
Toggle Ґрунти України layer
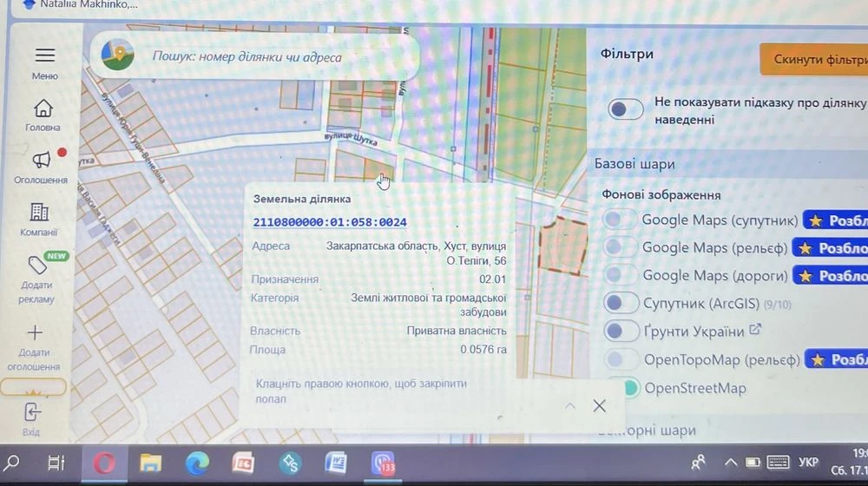coord(621,331)
